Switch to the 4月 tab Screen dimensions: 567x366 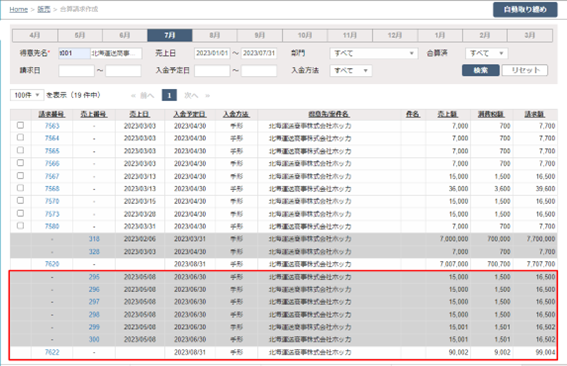(x=35, y=35)
